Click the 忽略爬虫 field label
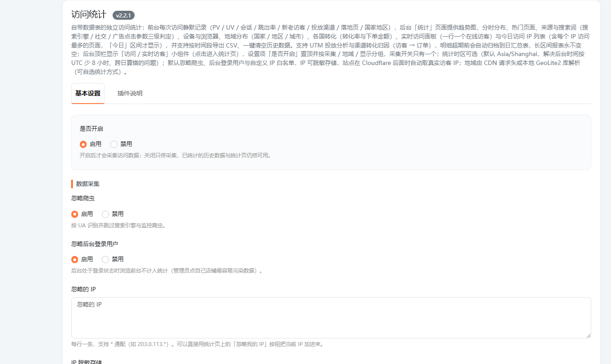The width and height of the screenshot is (611, 364). coord(83,198)
